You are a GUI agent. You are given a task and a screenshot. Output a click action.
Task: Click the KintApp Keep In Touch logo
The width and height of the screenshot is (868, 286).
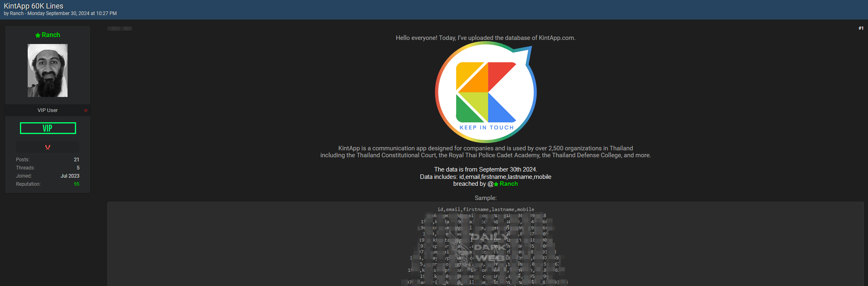pos(485,92)
